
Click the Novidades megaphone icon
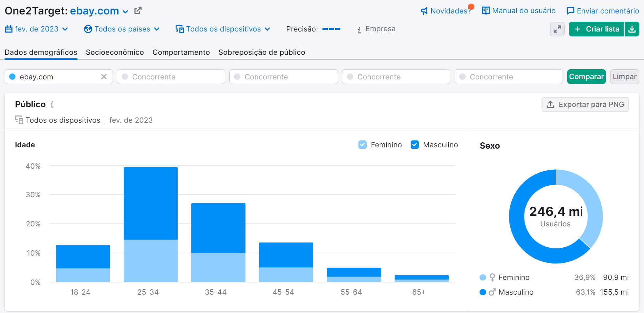tap(424, 11)
